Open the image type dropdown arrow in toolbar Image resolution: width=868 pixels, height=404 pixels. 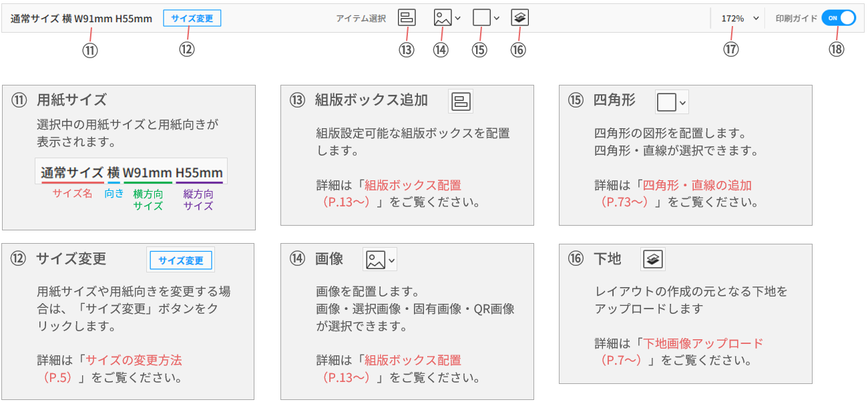[x=457, y=19]
